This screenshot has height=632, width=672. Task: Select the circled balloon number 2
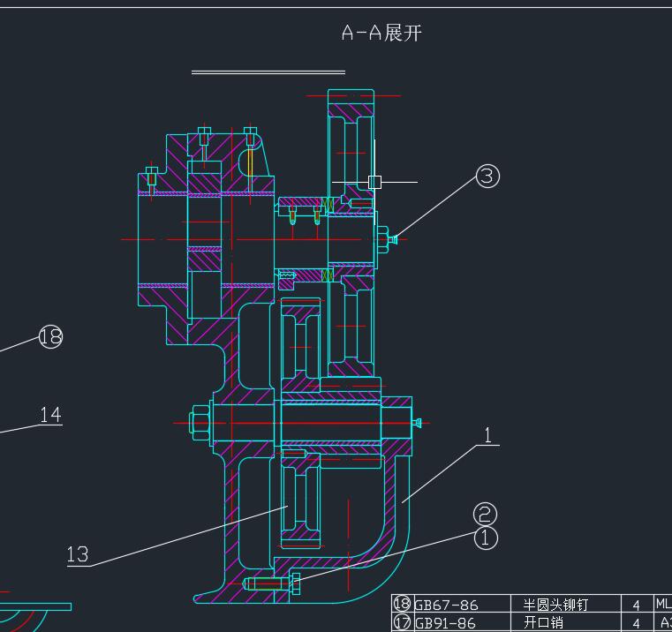pos(486,514)
